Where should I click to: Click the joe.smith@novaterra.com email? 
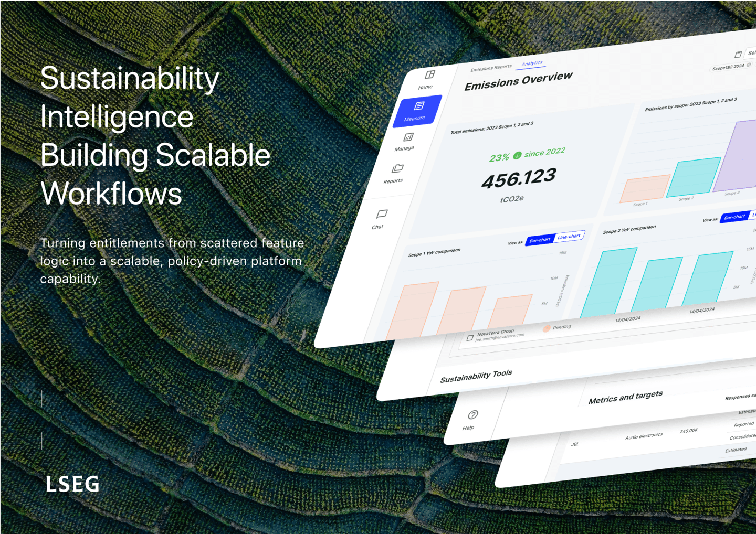[x=500, y=337]
